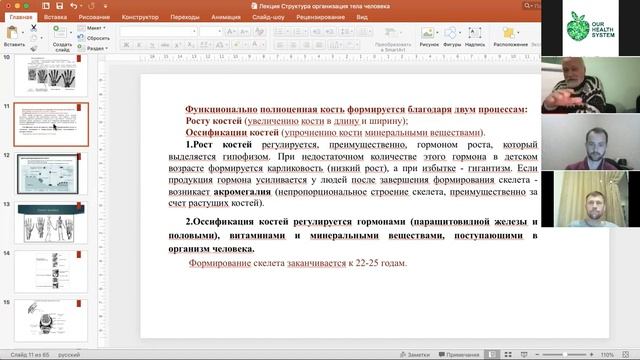Open the Рисование tab
640x360 pixels.
click(94, 17)
